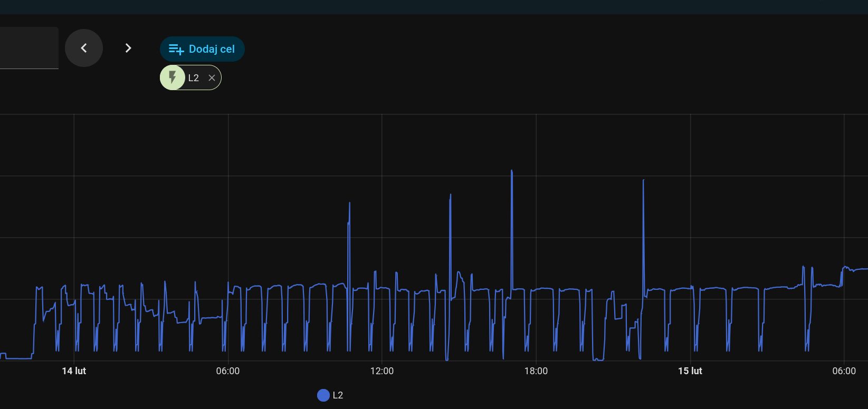Click the Dodaj cel button
Viewport: 868px width, 409px height.
tap(202, 49)
